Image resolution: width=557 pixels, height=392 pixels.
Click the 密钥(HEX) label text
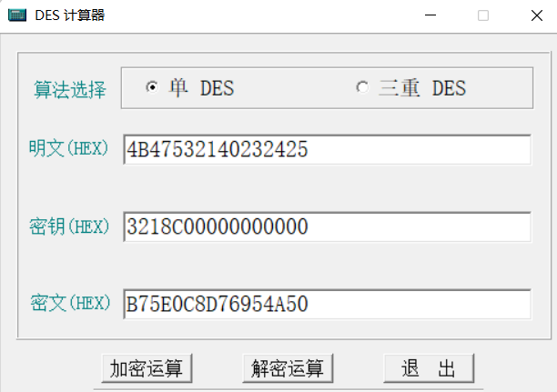tap(69, 226)
